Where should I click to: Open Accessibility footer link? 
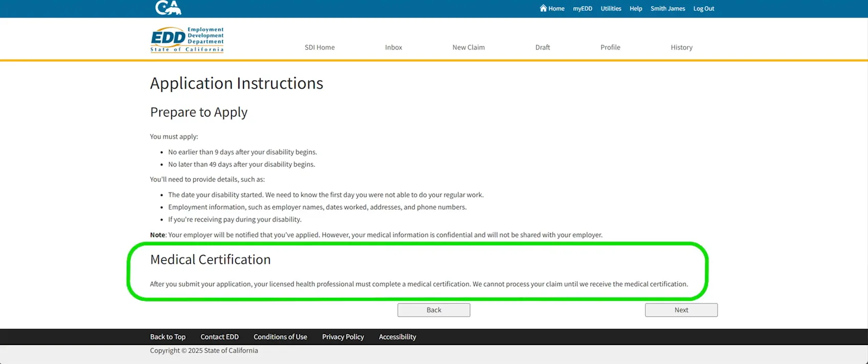397,337
